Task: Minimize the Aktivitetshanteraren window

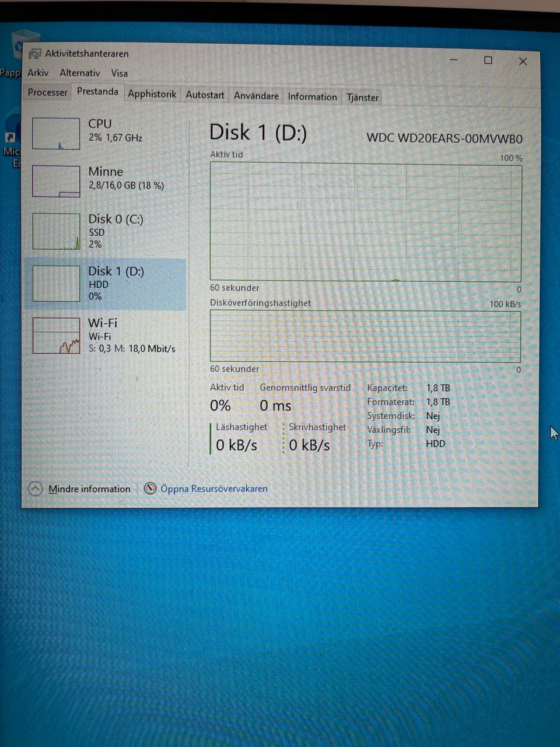Action: click(453, 60)
